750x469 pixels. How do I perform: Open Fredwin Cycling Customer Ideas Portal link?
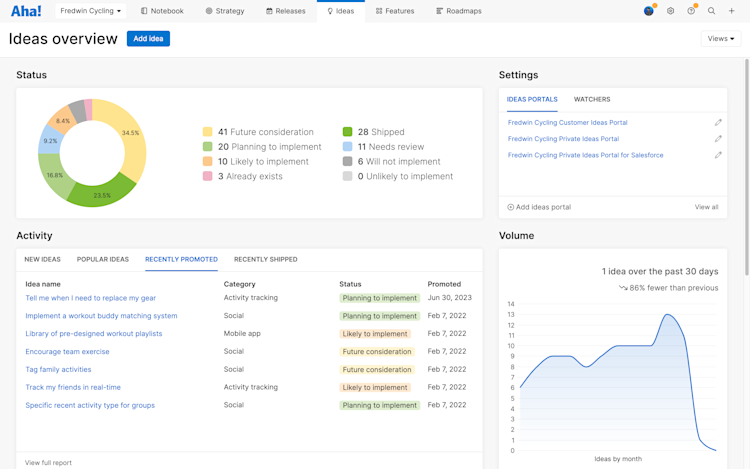point(567,122)
